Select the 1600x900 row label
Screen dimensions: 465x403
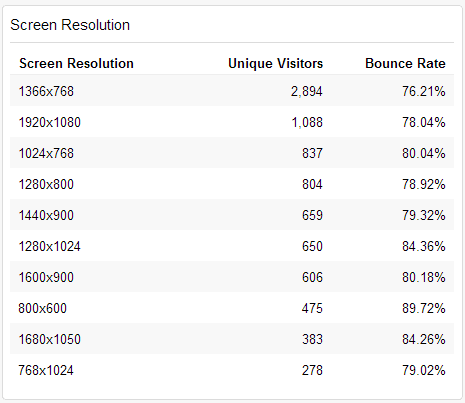(46, 277)
